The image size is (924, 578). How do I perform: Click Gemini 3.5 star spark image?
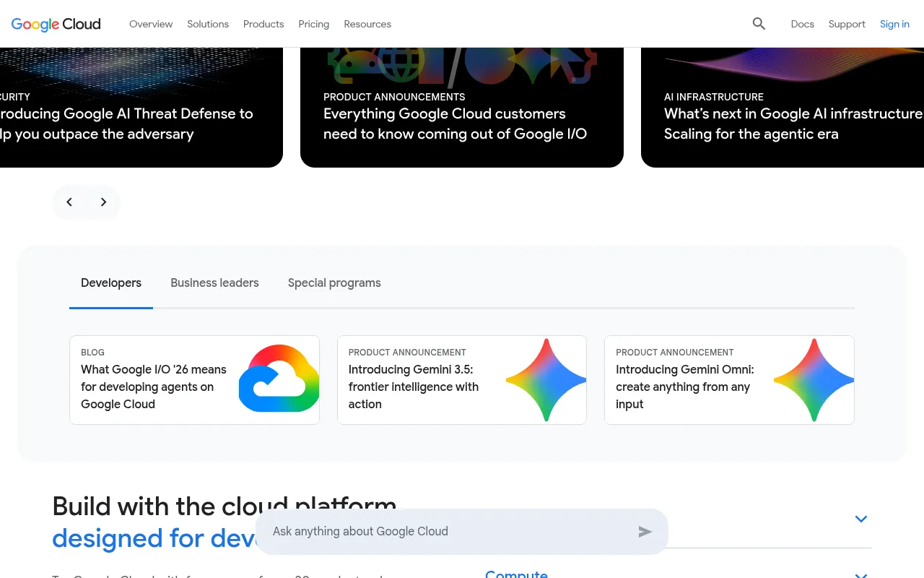pyautogui.click(x=546, y=380)
